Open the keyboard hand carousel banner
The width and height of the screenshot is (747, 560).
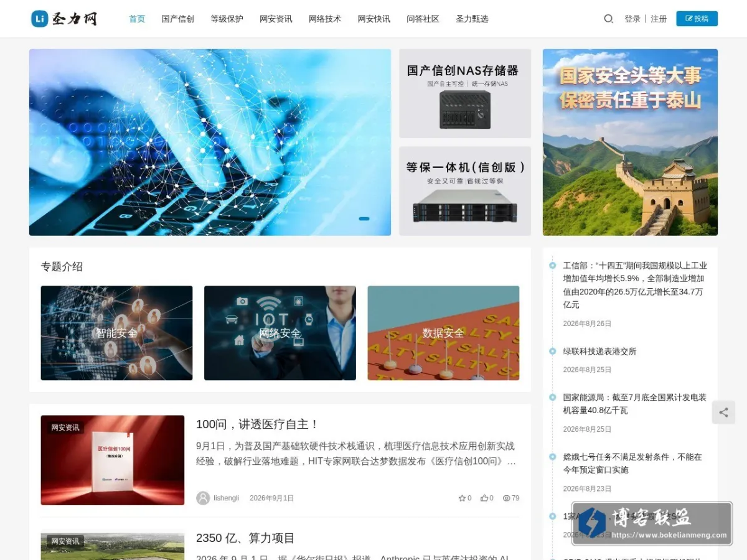[x=210, y=142]
